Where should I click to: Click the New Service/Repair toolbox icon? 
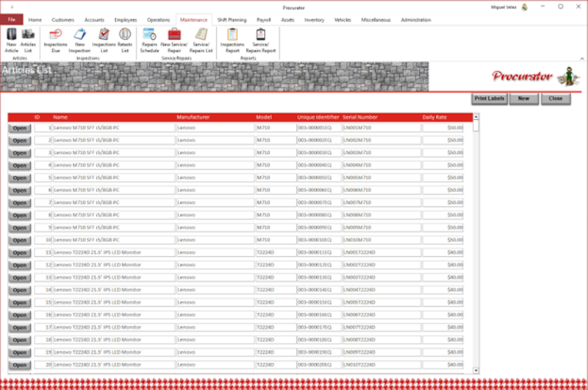click(x=174, y=38)
